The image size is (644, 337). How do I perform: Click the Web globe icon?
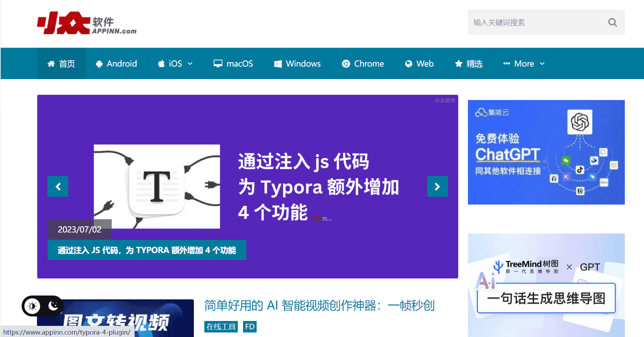409,64
